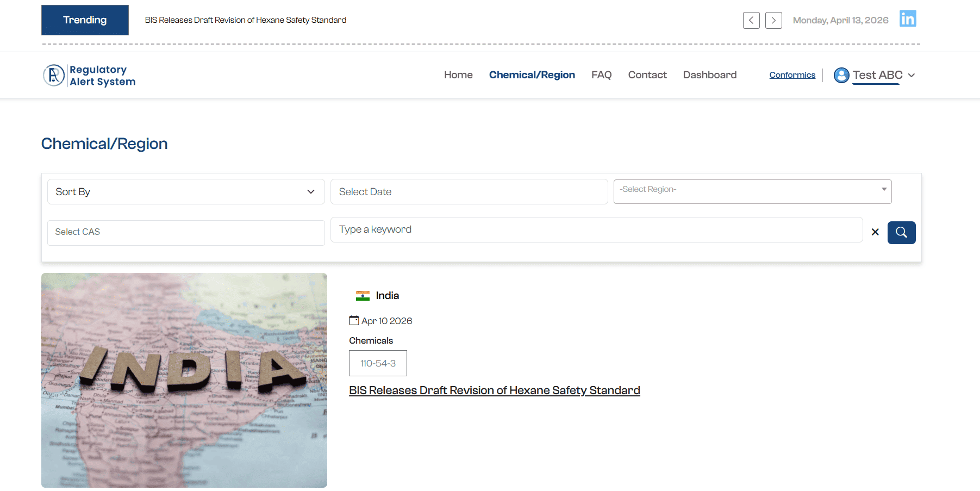
Task: Go to Home page
Action: coord(458,75)
